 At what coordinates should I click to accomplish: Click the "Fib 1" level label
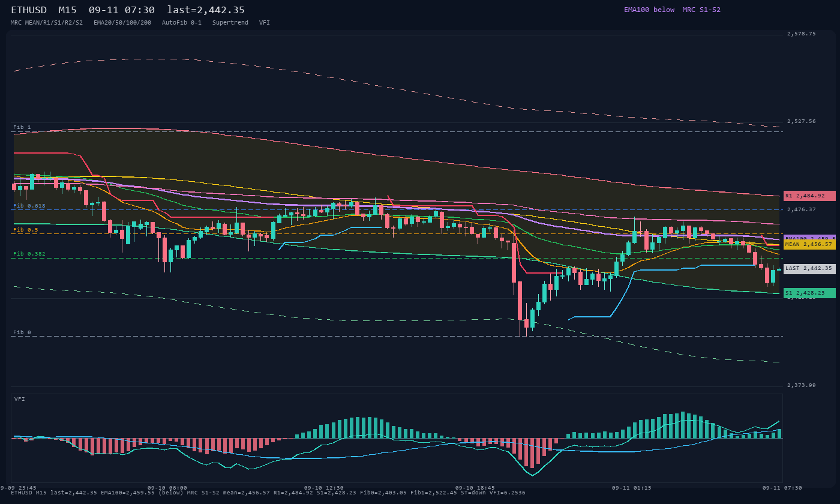[x=22, y=127]
